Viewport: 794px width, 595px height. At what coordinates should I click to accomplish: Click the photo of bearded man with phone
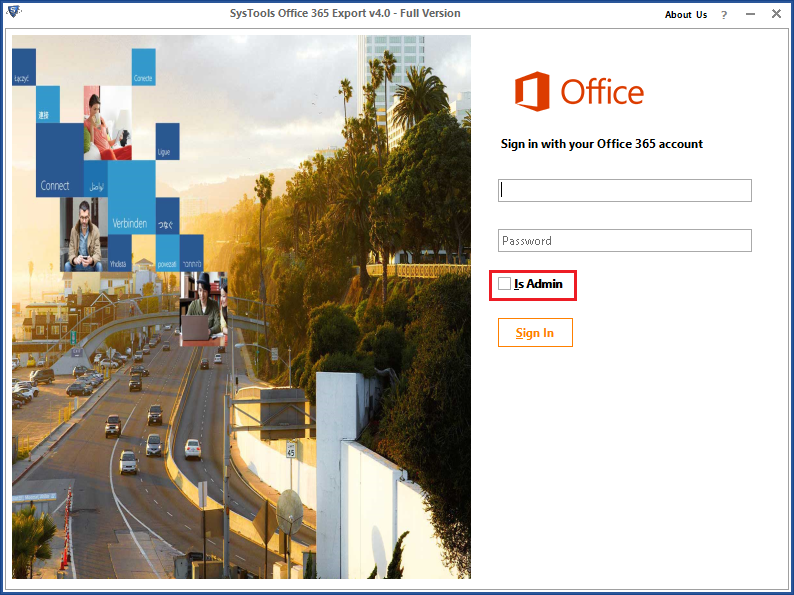pos(84,234)
